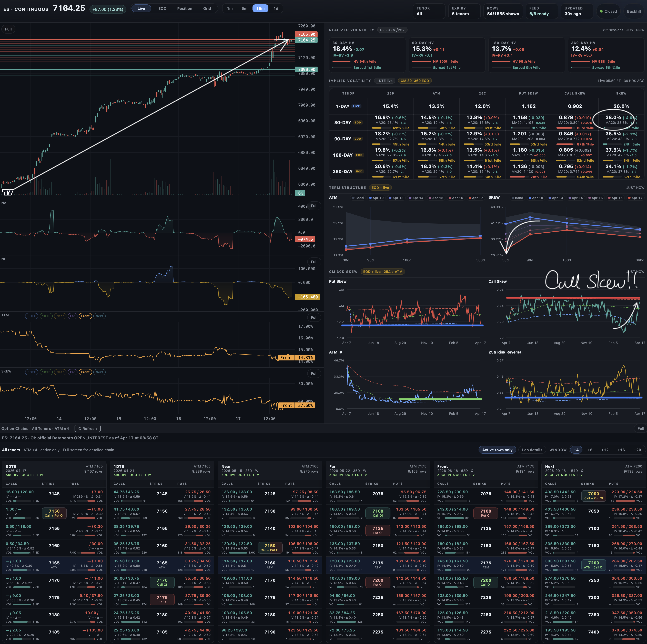Click the TradingView logo on the price chart
Screen dimensions: 647x644
pos(7,192)
